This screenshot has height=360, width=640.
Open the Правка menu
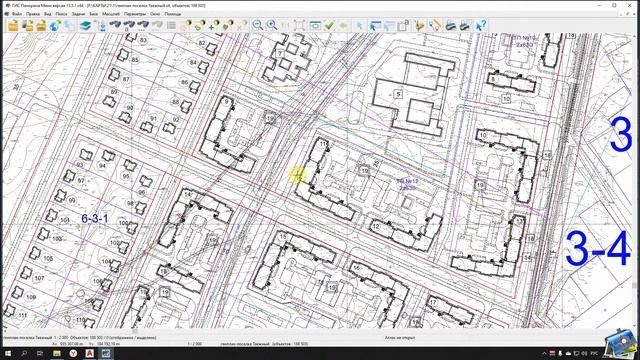click(33, 14)
